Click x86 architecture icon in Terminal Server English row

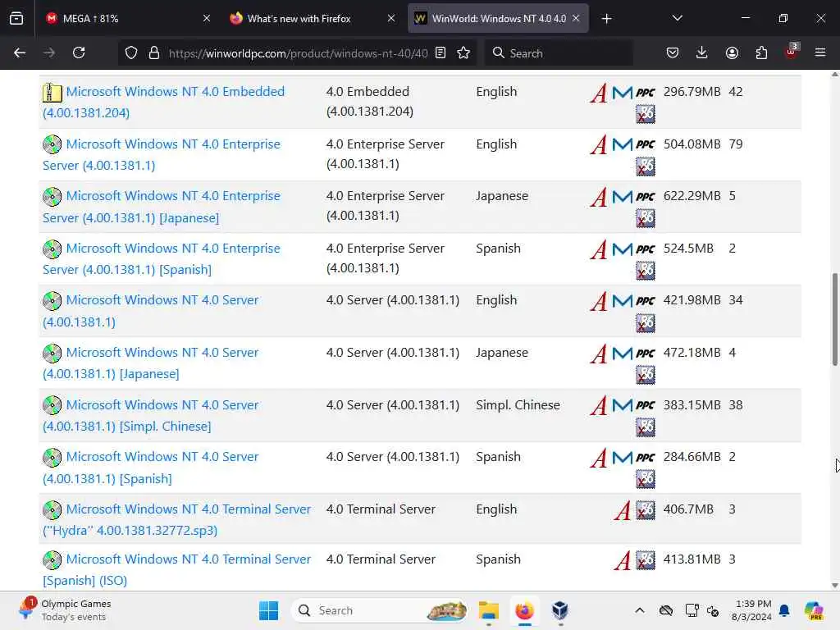[x=646, y=510]
